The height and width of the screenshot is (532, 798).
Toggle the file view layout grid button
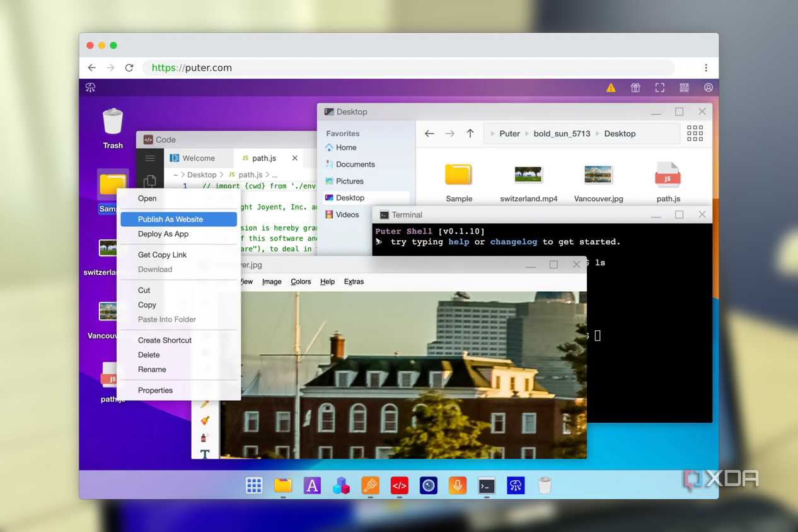(695, 133)
